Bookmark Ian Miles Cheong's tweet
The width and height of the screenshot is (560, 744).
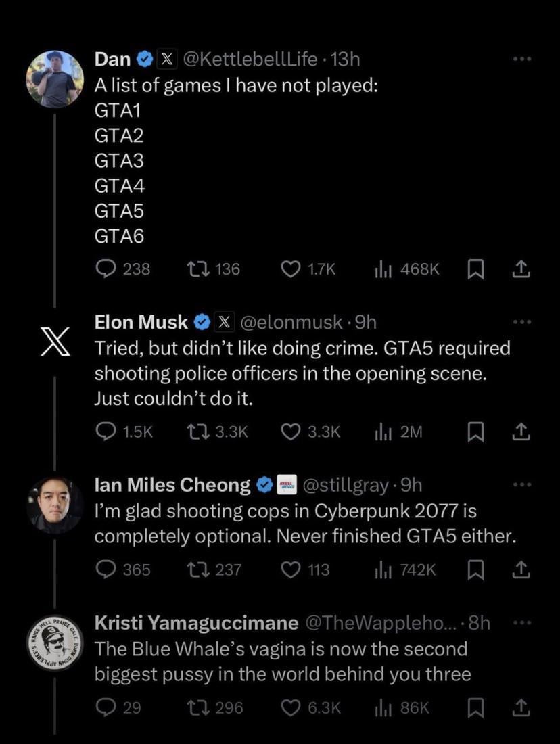point(476,569)
